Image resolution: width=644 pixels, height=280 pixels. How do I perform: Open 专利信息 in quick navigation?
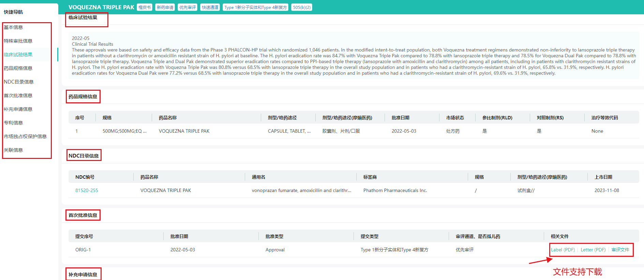tap(13, 123)
